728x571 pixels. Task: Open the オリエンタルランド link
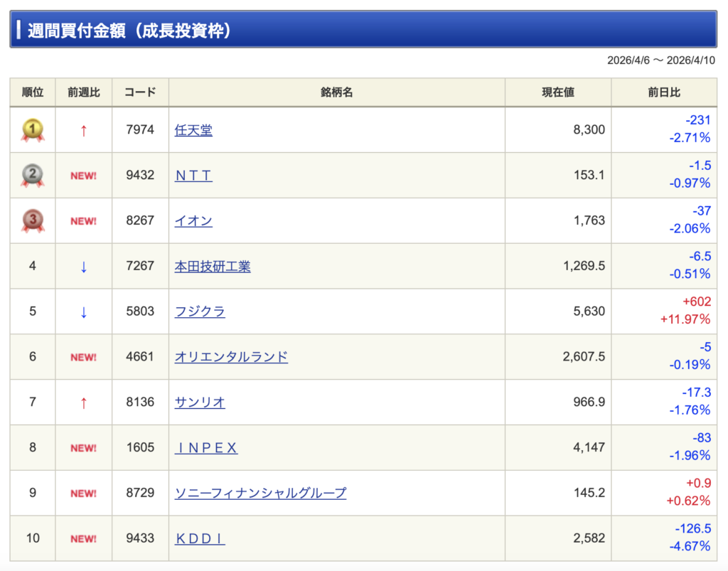pyautogui.click(x=231, y=357)
